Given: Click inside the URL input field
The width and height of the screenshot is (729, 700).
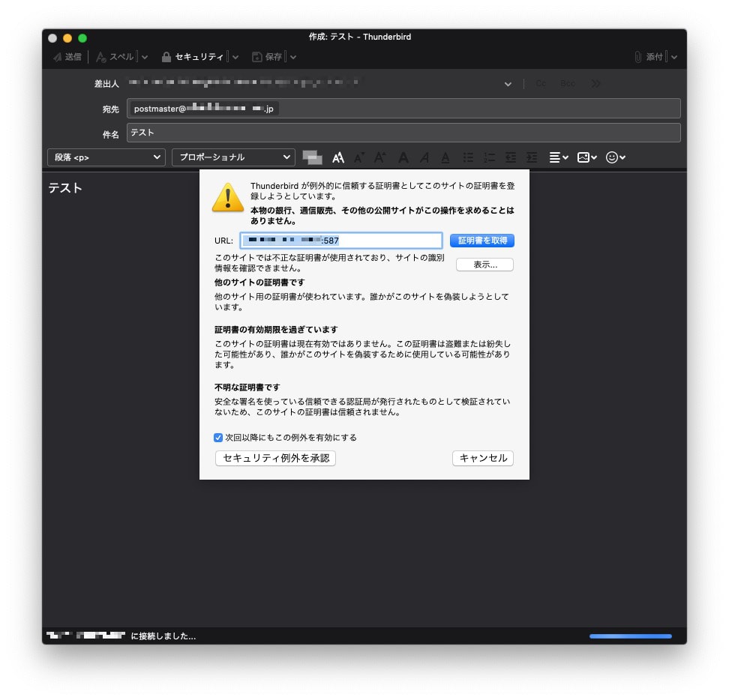Looking at the screenshot, I should (x=341, y=241).
